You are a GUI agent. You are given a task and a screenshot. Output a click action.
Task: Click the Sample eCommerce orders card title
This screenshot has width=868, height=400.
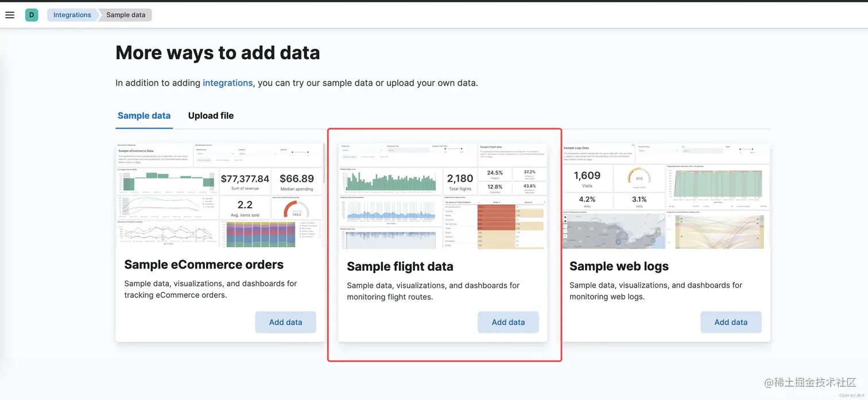[x=204, y=265]
